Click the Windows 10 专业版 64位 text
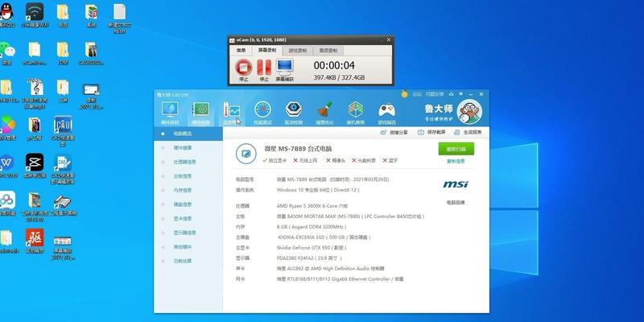Screen dimensions: 644x322 point(318,190)
